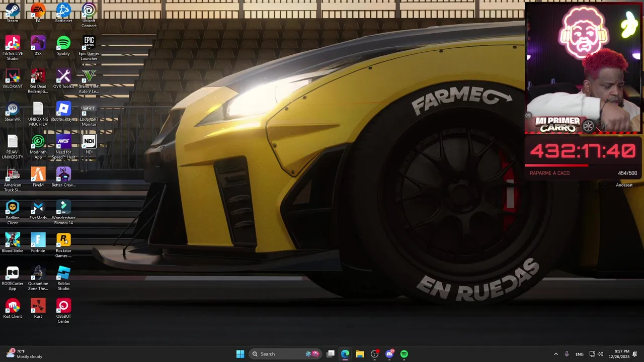Click the Loopy SRT Monitor icon
This screenshot has width=644, height=362.
pyautogui.click(x=89, y=114)
